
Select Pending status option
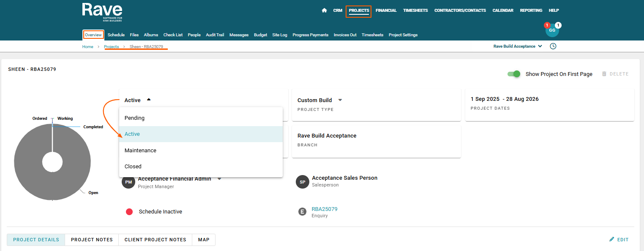[x=201, y=118]
